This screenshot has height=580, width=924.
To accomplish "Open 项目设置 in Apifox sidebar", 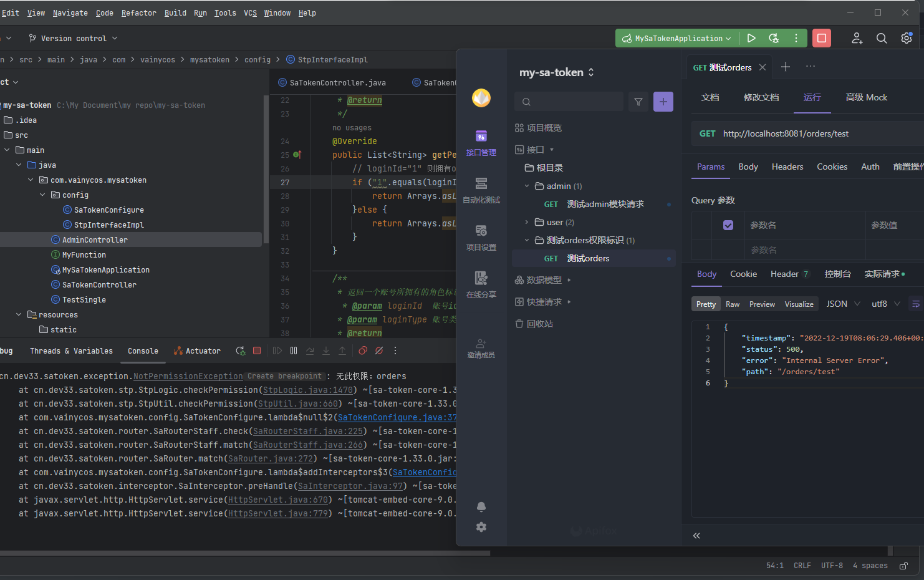I will (481, 238).
